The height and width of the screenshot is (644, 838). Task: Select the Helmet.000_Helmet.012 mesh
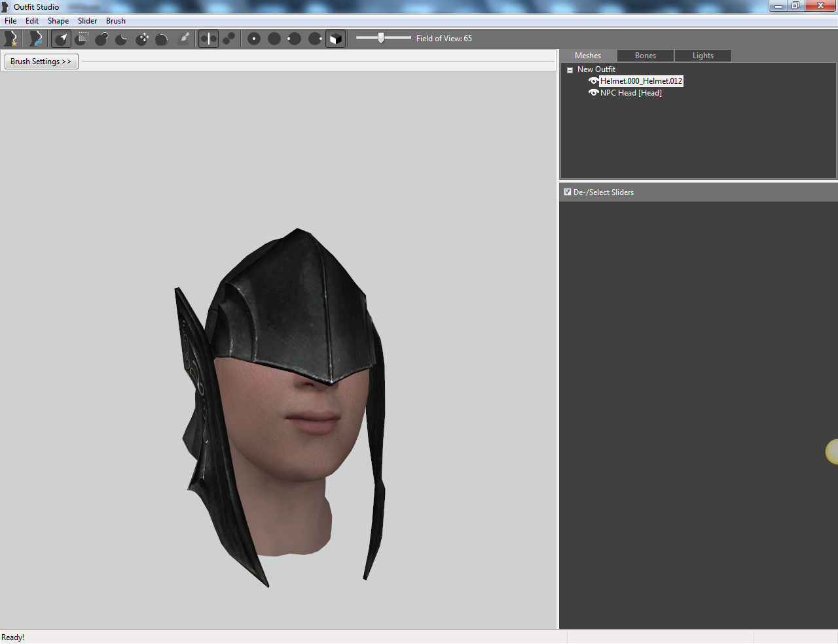pos(642,81)
